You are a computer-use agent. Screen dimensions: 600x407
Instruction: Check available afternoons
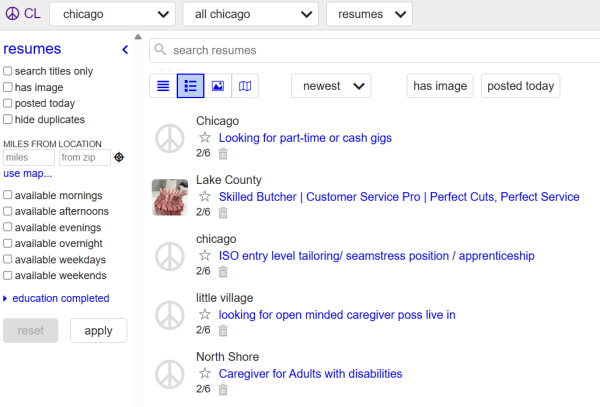[8, 211]
